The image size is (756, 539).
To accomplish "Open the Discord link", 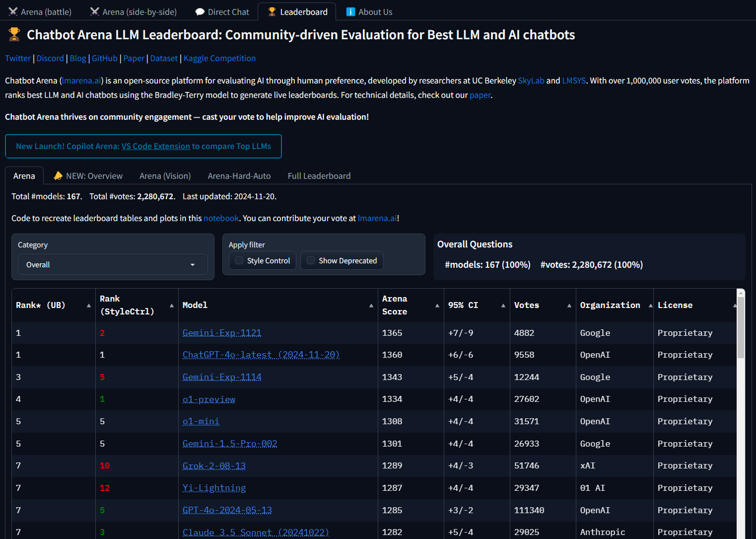I will pyautogui.click(x=50, y=58).
